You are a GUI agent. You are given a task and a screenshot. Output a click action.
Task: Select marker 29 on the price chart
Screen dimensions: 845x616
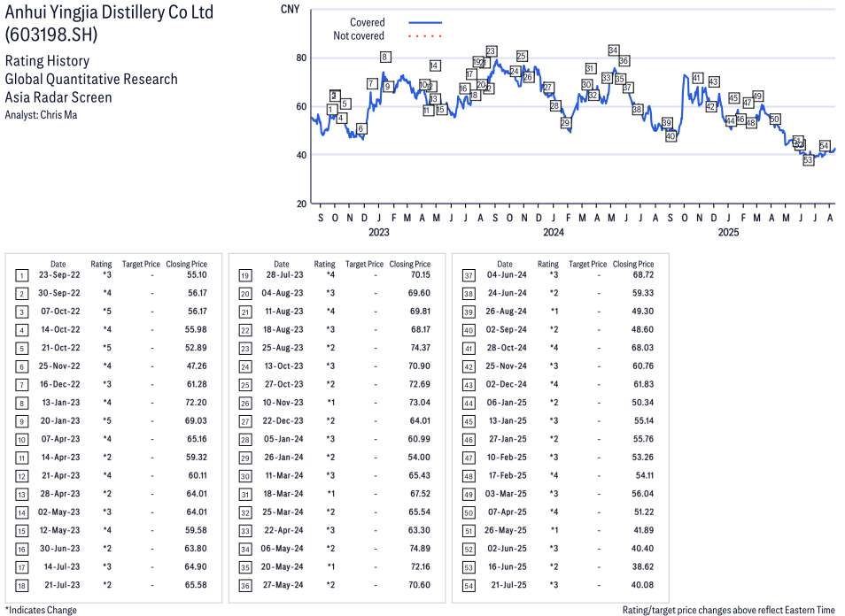pyautogui.click(x=565, y=123)
